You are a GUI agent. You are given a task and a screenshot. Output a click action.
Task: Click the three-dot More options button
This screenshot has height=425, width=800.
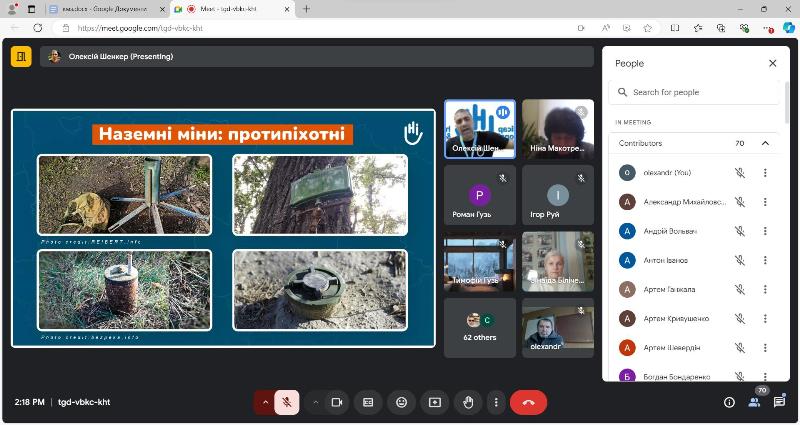pos(495,402)
